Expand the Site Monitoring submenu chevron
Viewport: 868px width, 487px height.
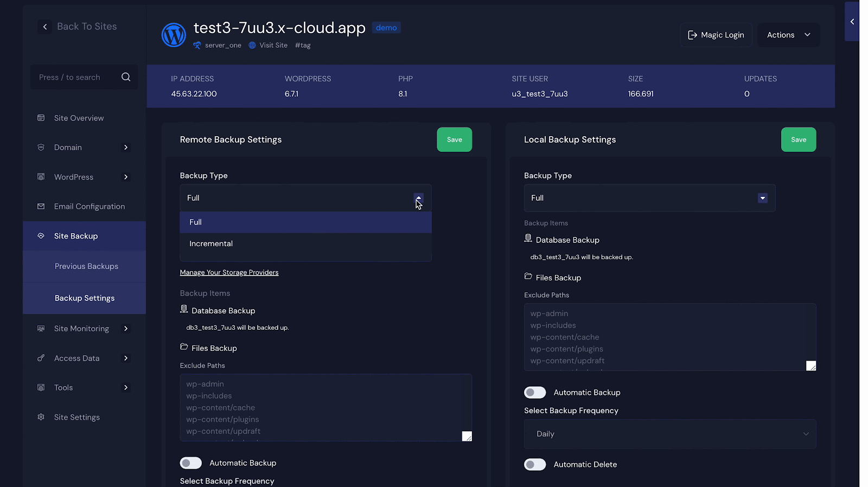click(x=126, y=328)
